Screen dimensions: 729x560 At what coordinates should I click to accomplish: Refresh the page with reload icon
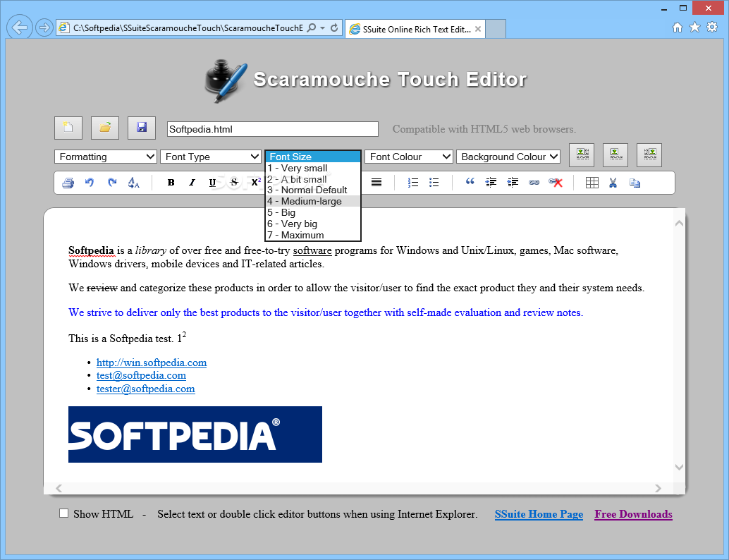(333, 28)
